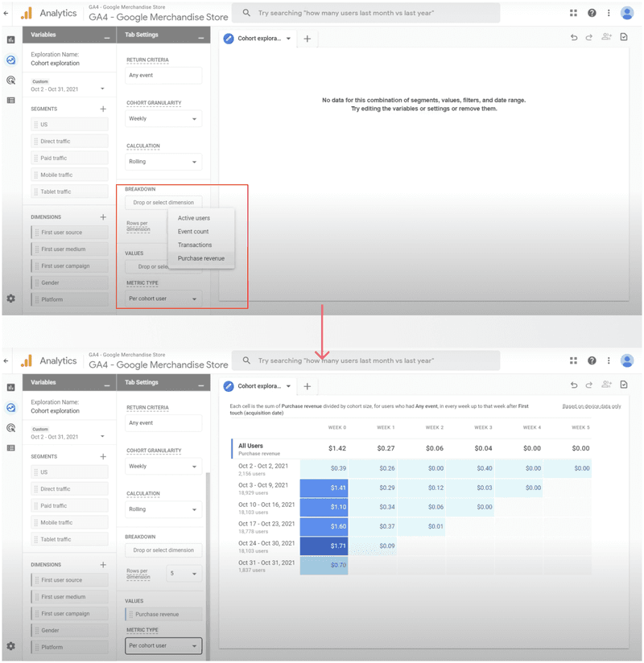Add a segment with the top Segments plus icon
This screenshot has height=663, width=644.
[x=103, y=109]
